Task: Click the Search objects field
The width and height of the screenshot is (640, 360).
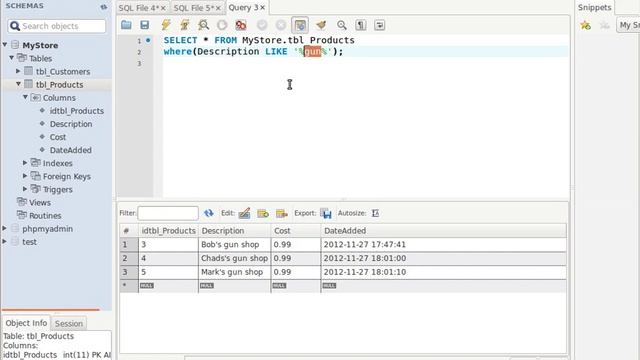Action: click(x=57, y=26)
